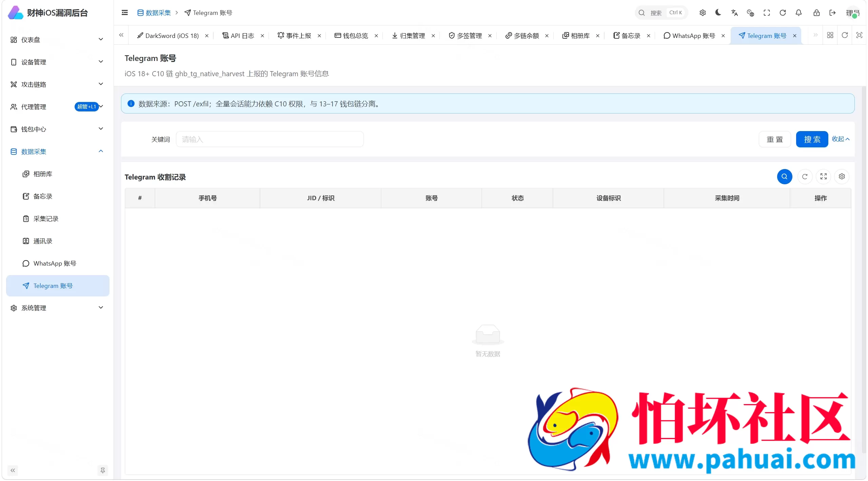Viewport: 868px width, 481px height.
Task: Expand the 钱包中心 sidebar section
Action: click(x=58, y=129)
